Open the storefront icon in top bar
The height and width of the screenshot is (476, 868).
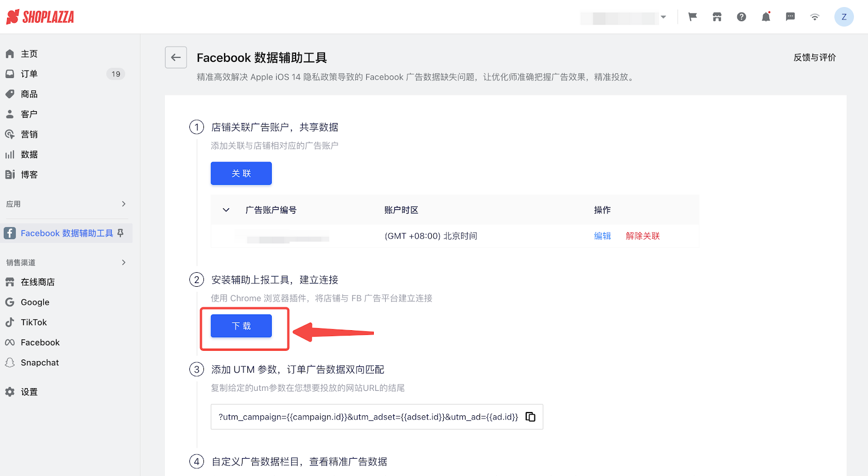point(717,17)
